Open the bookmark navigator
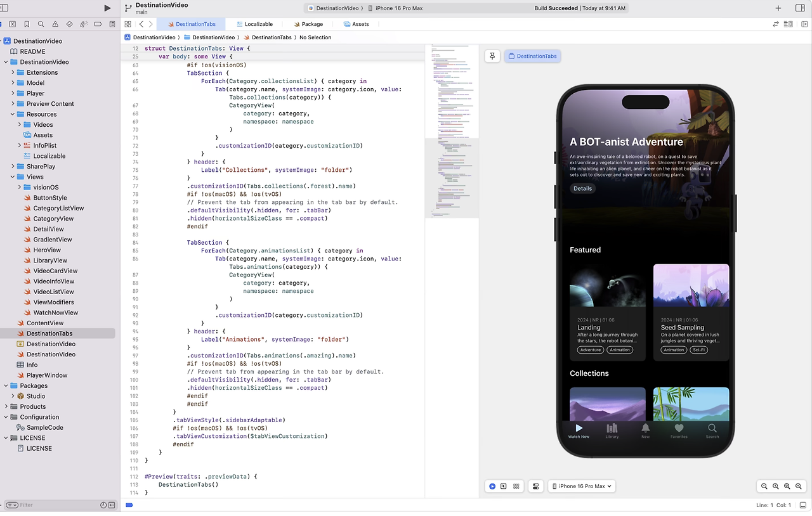This screenshot has height=516, width=812. pos(27,24)
